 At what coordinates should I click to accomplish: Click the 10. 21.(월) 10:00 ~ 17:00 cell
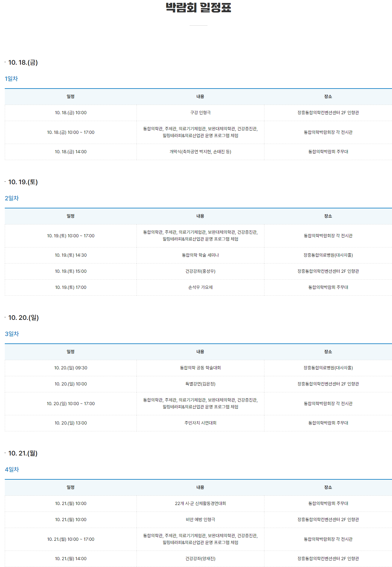pyautogui.click(x=71, y=539)
